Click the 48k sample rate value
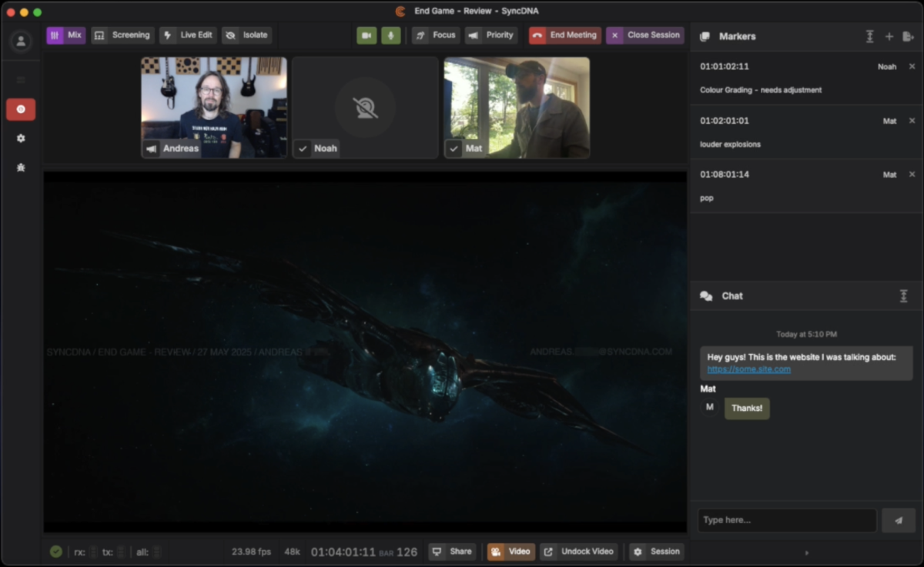The image size is (924, 567). tap(292, 552)
